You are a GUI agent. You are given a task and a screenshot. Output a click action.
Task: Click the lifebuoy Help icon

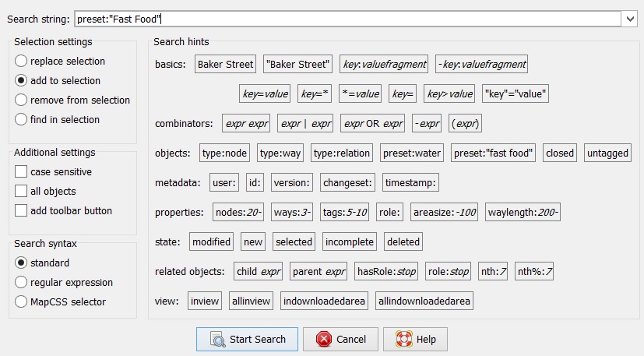pyautogui.click(x=403, y=339)
